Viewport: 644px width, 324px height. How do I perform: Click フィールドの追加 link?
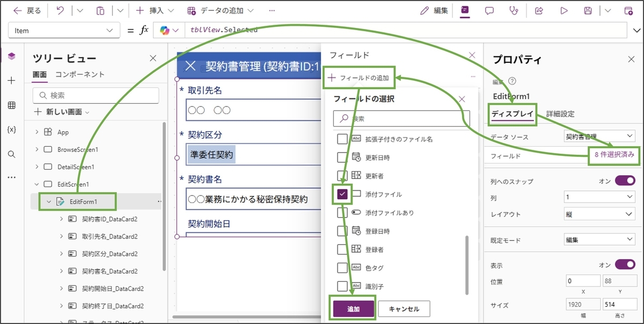[359, 78]
